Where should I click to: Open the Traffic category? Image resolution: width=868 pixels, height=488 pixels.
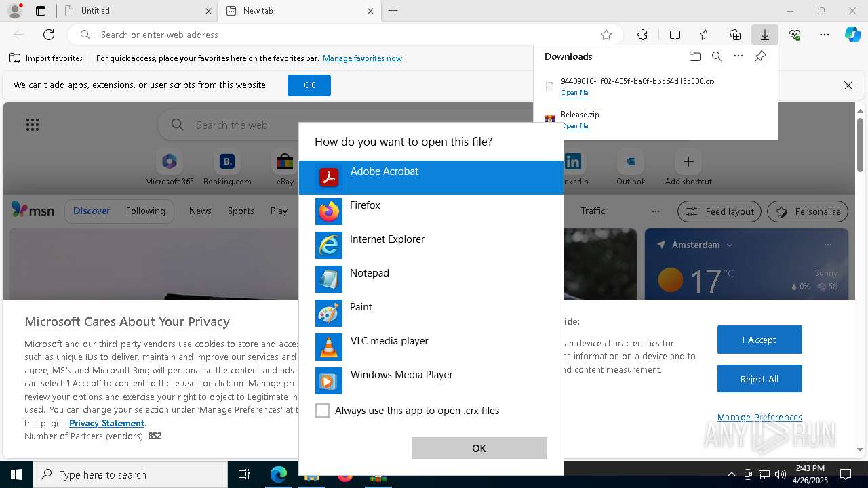point(593,211)
